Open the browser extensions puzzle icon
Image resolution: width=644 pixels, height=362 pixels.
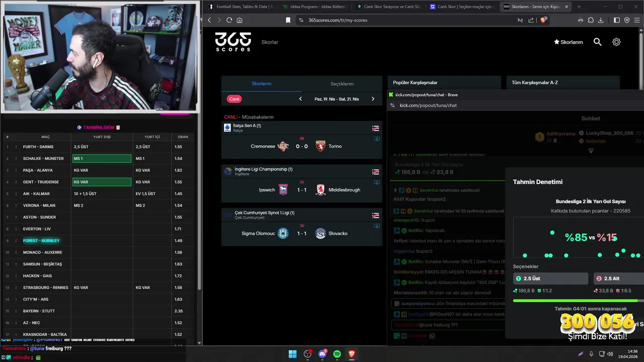tap(591, 20)
